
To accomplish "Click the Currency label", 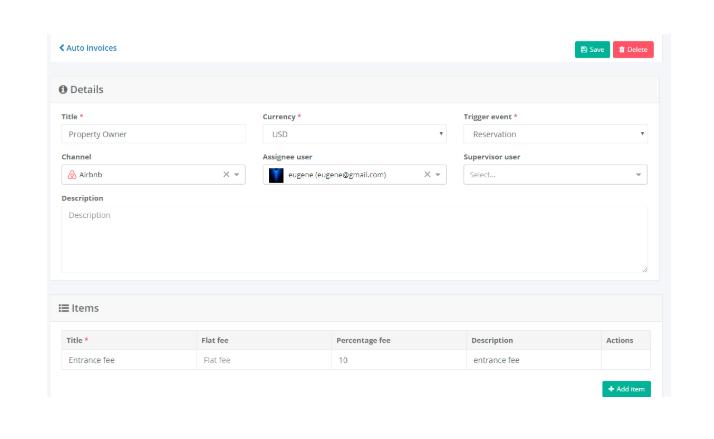I will 279,117.
